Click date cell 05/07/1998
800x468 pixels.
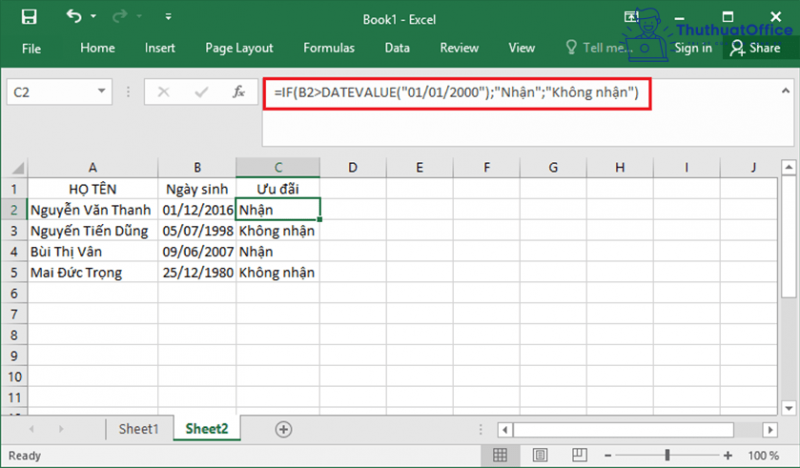(197, 231)
